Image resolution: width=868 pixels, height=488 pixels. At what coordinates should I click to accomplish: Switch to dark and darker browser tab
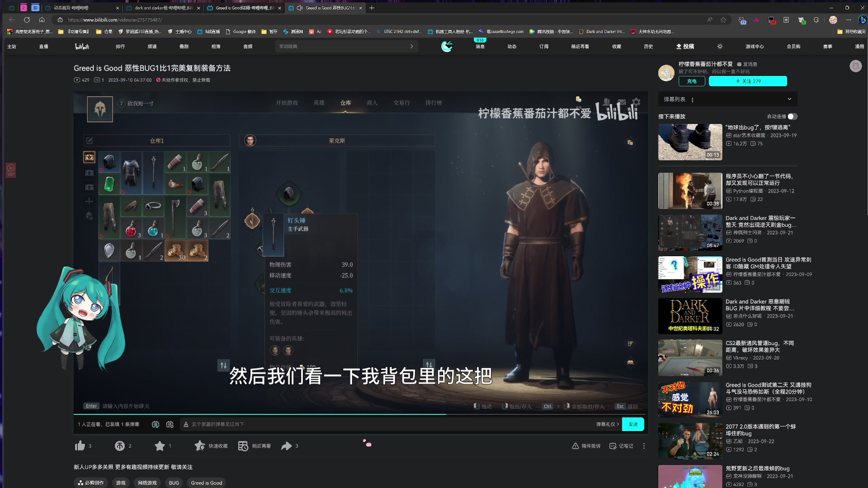[x=163, y=8]
